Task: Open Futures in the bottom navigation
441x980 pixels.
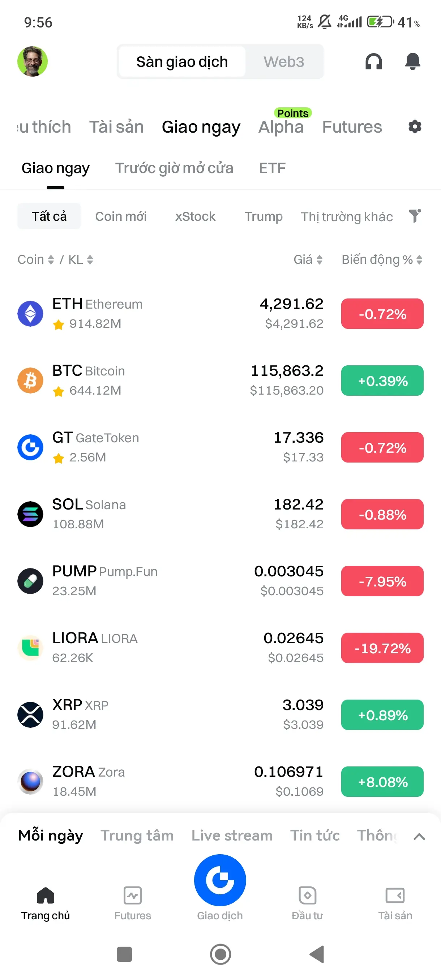Action: (x=132, y=903)
